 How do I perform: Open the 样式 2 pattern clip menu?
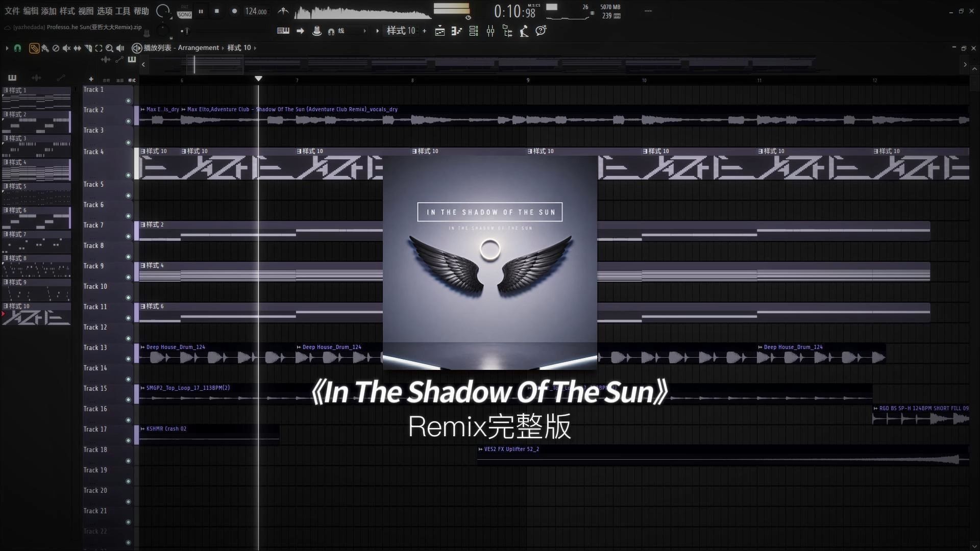coord(143,225)
